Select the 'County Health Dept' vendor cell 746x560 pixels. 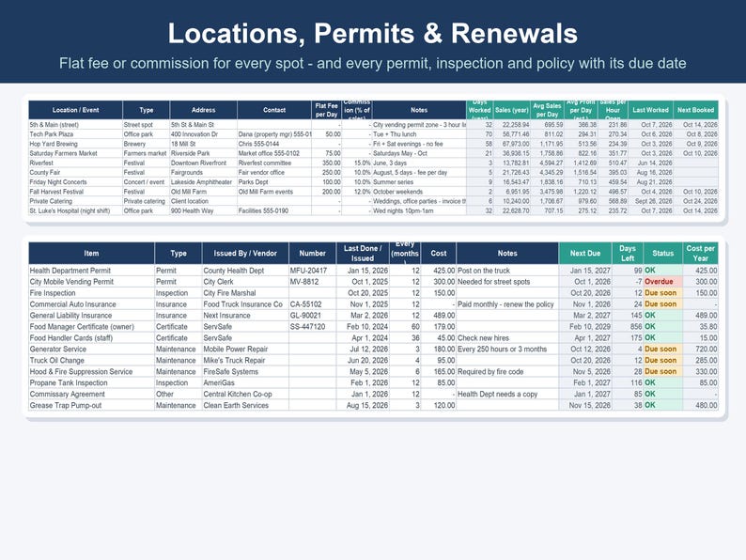(x=245, y=271)
